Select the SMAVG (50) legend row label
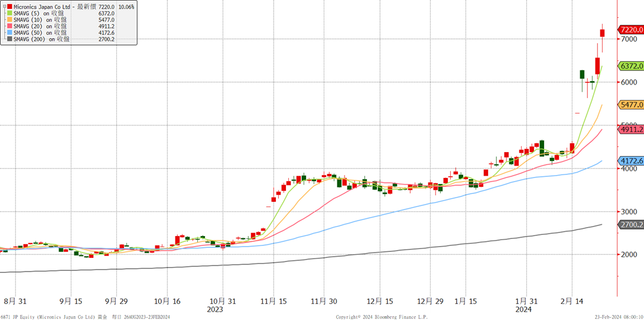 point(40,32)
